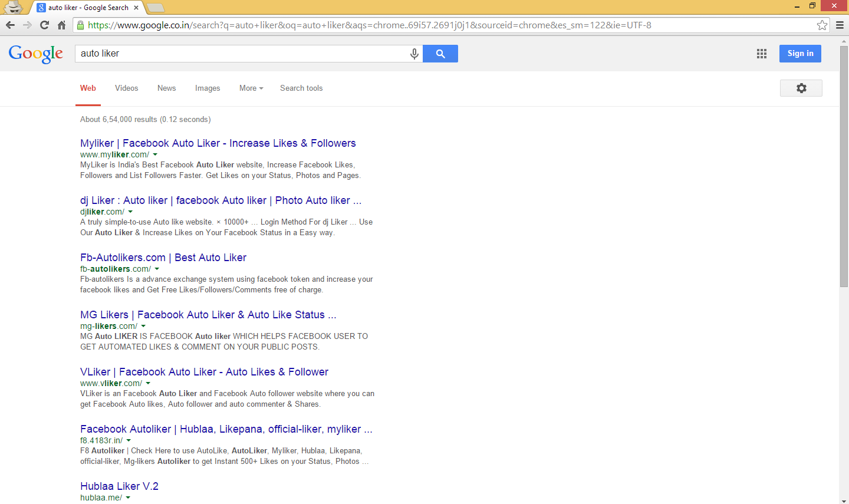Open search settings gear
The height and width of the screenshot is (504, 849).
coord(801,88)
